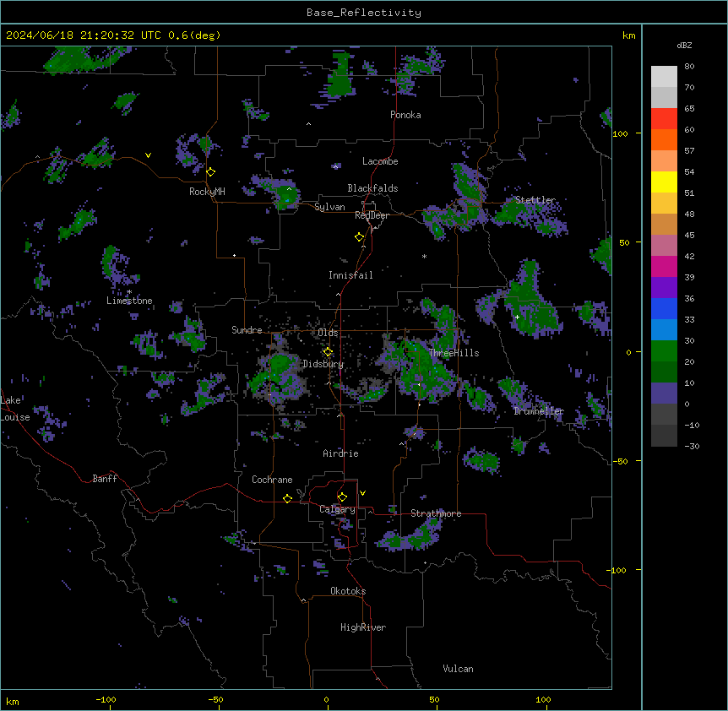Click the yellow diamond marker south of RedDeer
728x711 pixels.
click(360, 237)
